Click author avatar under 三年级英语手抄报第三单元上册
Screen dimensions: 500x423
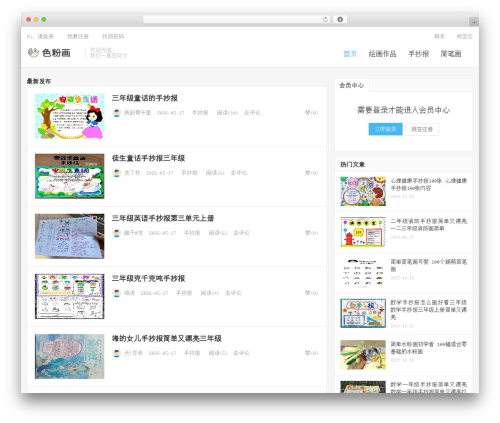tap(116, 233)
